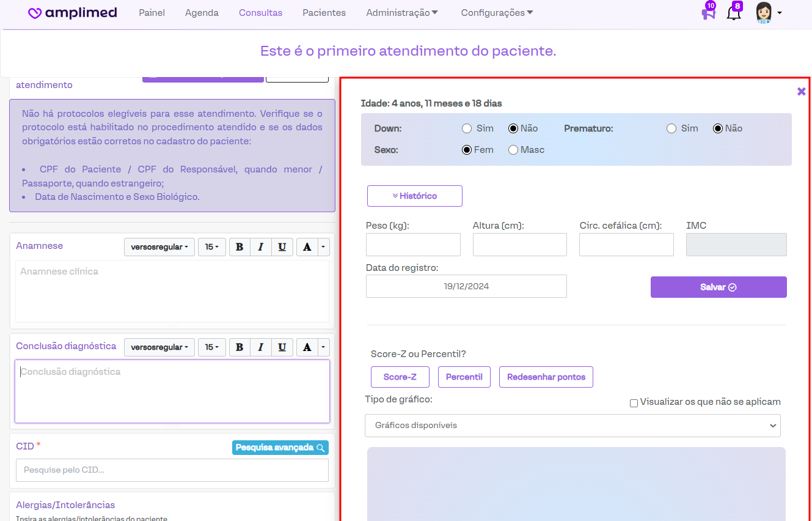Expand the Histórico section
This screenshot has width=812, height=521.
414,196
